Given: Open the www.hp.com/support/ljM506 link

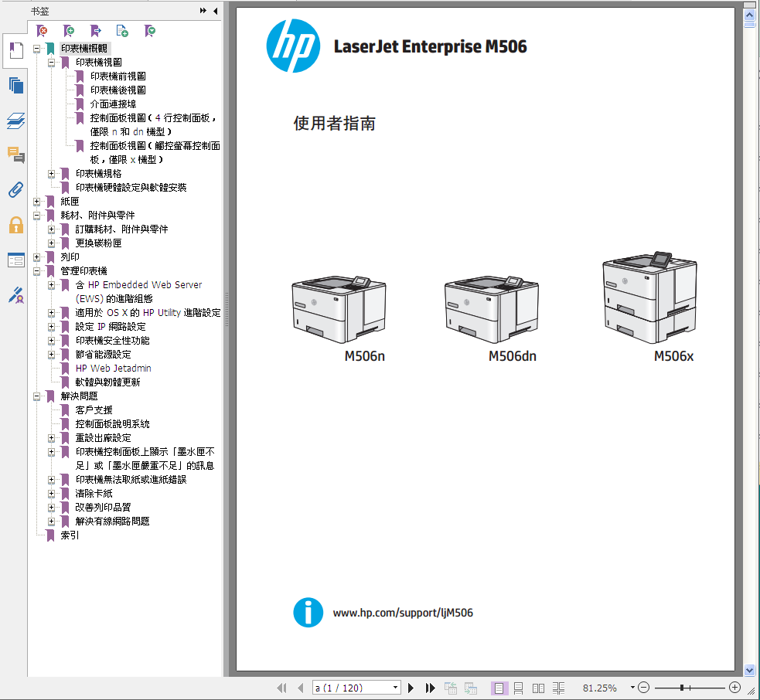Looking at the screenshot, I should 403,613.
